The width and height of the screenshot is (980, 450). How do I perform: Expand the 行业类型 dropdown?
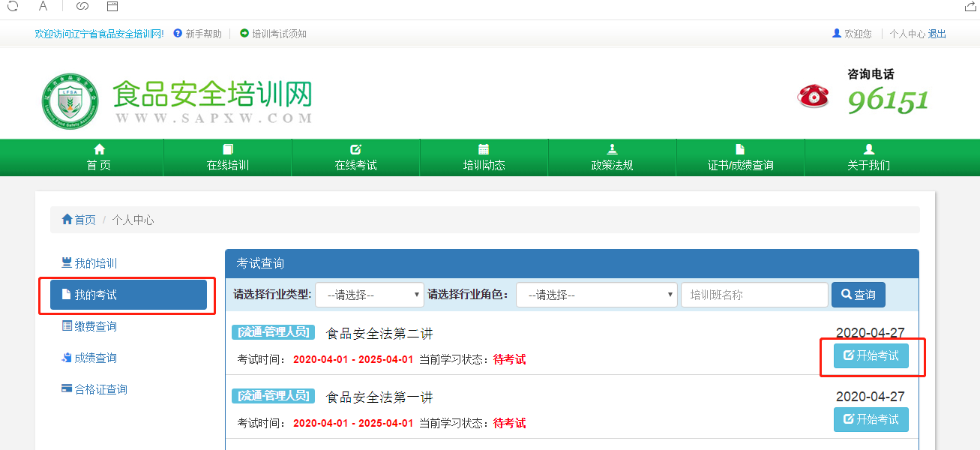370,295
